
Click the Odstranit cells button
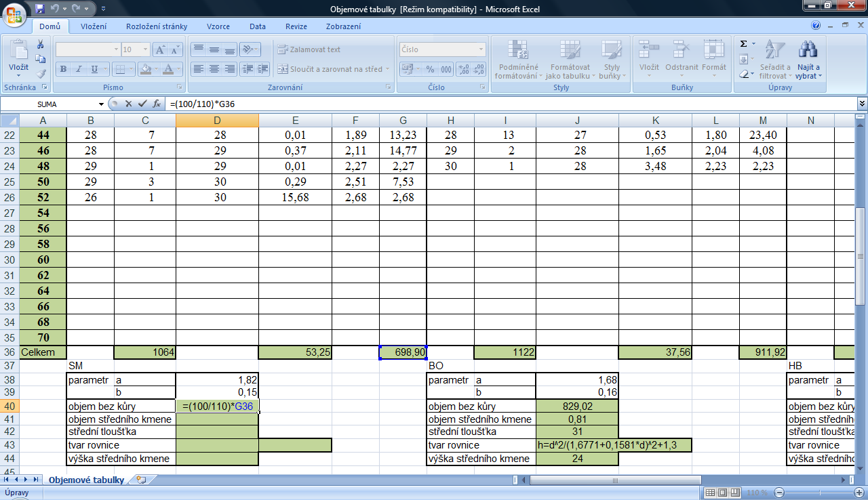[x=682, y=60]
